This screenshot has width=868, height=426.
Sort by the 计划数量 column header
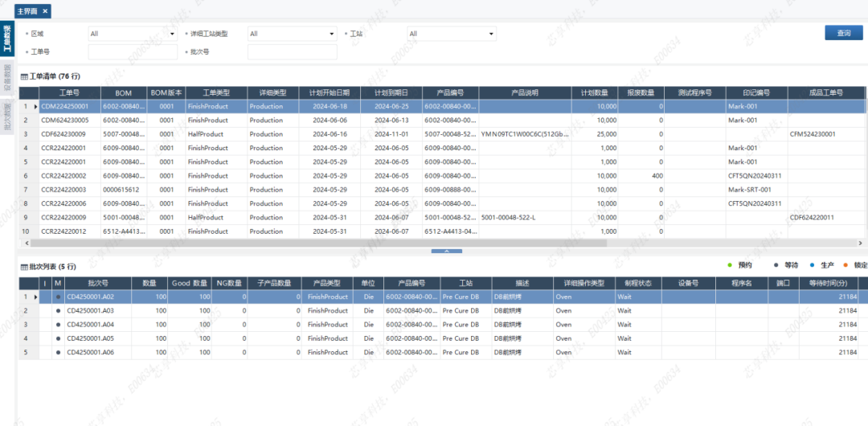(x=596, y=92)
